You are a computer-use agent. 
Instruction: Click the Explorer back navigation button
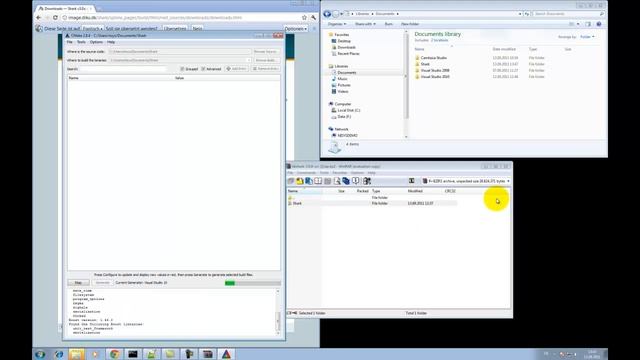point(327,14)
